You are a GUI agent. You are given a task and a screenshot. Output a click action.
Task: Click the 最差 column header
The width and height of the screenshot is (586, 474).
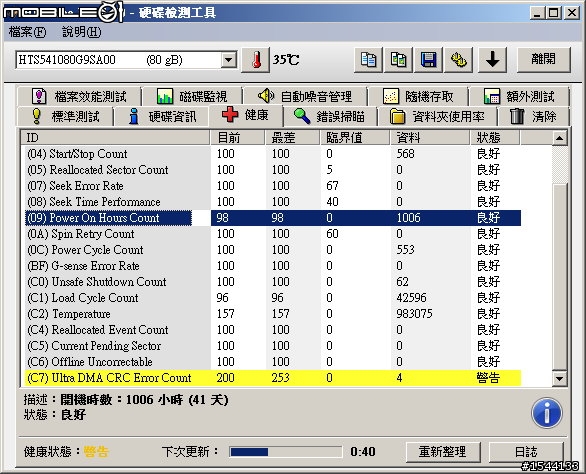292,138
